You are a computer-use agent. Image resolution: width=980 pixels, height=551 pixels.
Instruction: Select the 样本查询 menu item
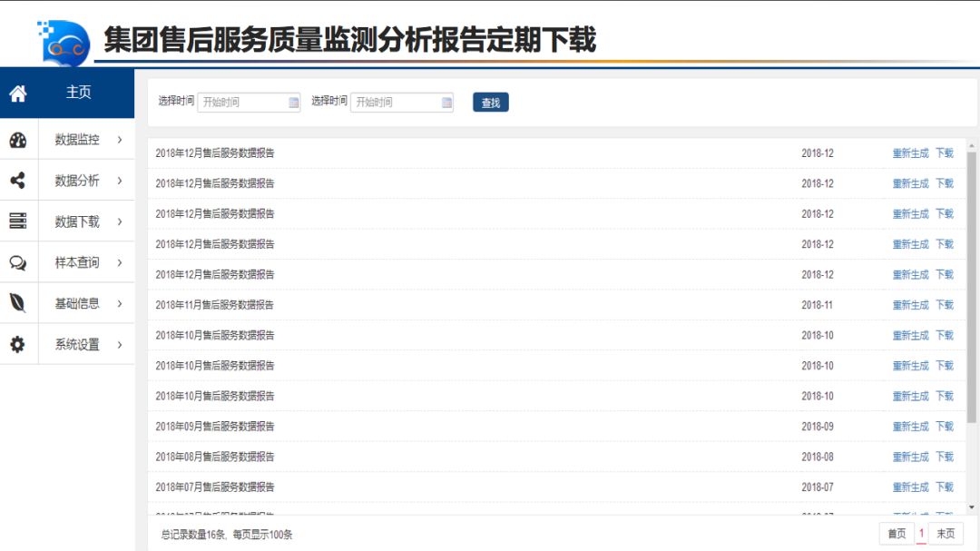coord(77,262)
